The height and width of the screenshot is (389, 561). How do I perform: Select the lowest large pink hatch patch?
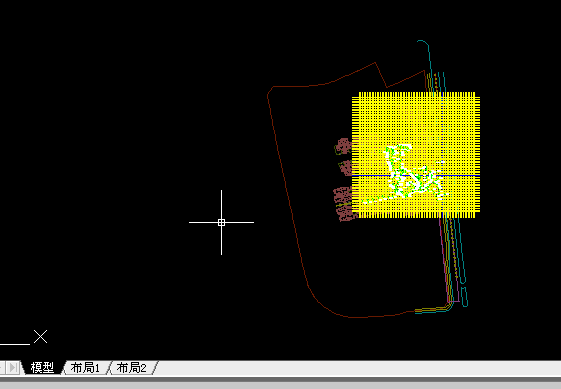coord(344,203)
